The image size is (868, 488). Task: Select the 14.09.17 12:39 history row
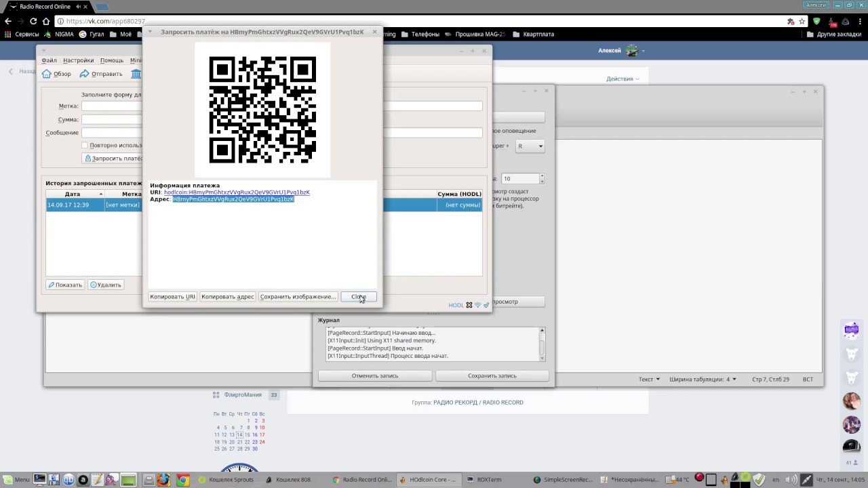pos(264,205)
